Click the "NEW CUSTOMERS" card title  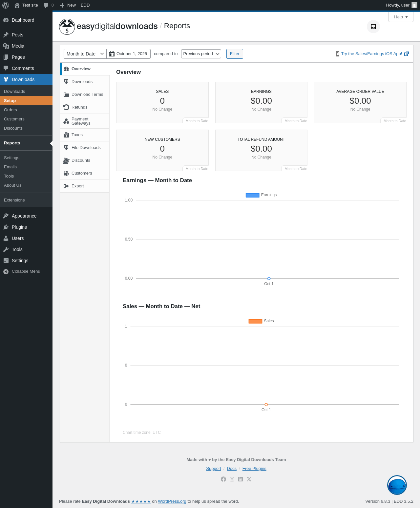pos(162,139)
